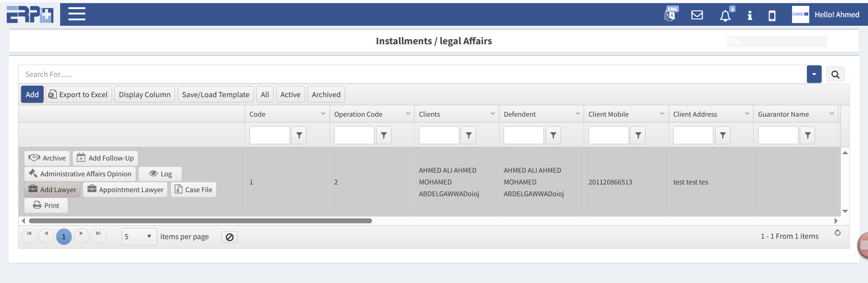Click the info icon in the header

[x=750, y=15]
